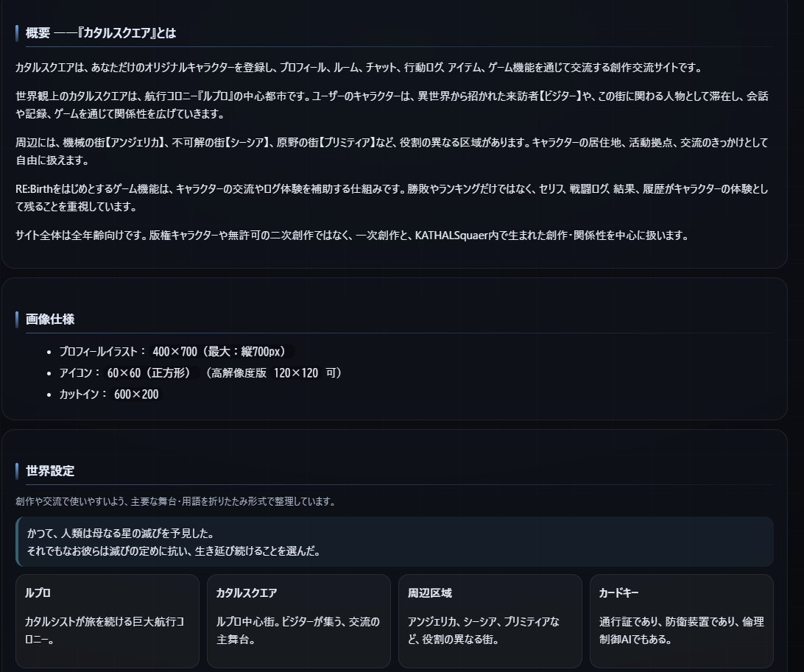Click the paragraph starting 周辺には、機械の街
The height and width of the screenshot is (672, 804).
pyautogui.click(x=392, y=151)
